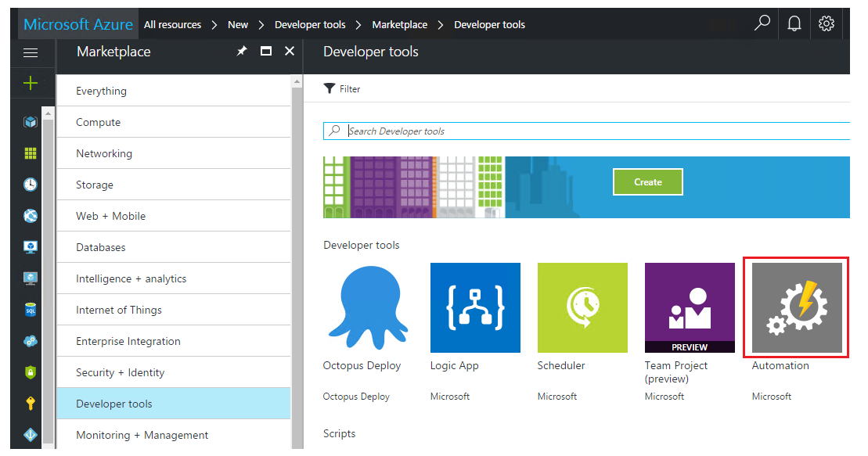Maximize the Marketplace blade
Viewport: 868px width, 456px height.
[x=266, y=51]
